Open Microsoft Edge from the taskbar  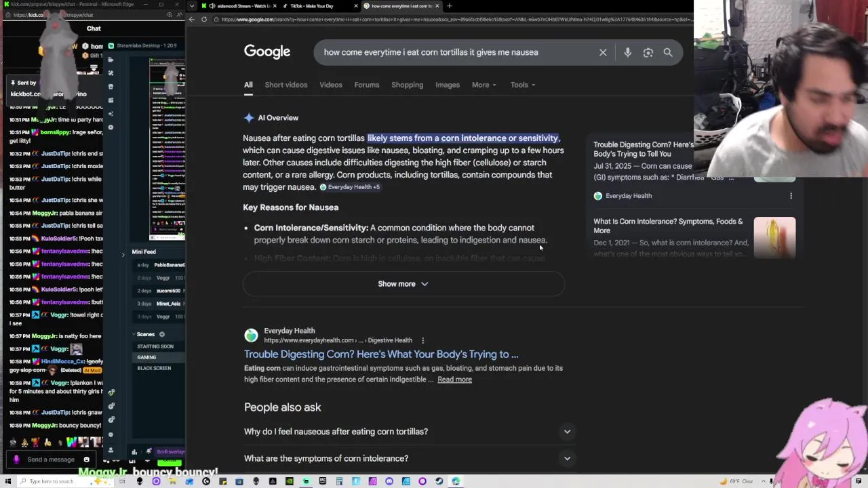point(455,481)
